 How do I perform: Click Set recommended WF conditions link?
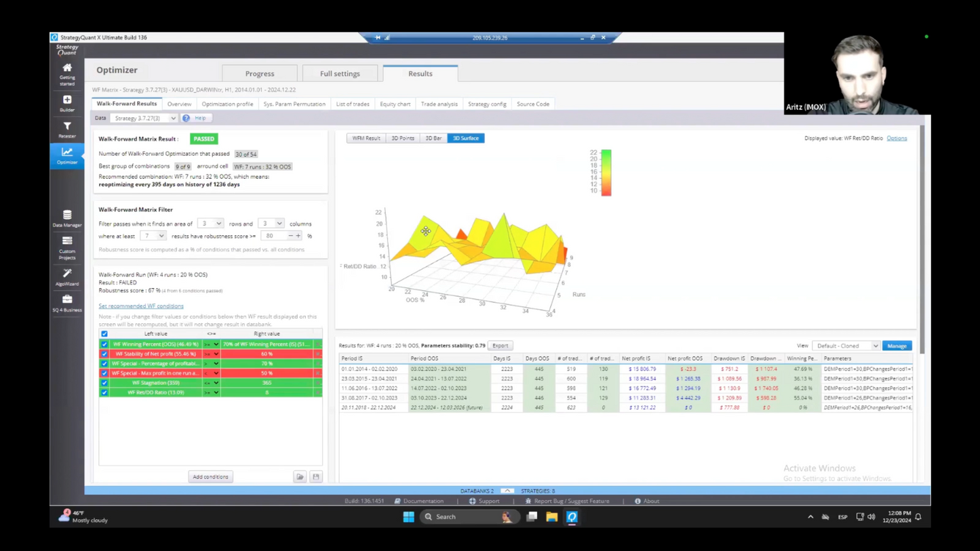click(141, 306)
